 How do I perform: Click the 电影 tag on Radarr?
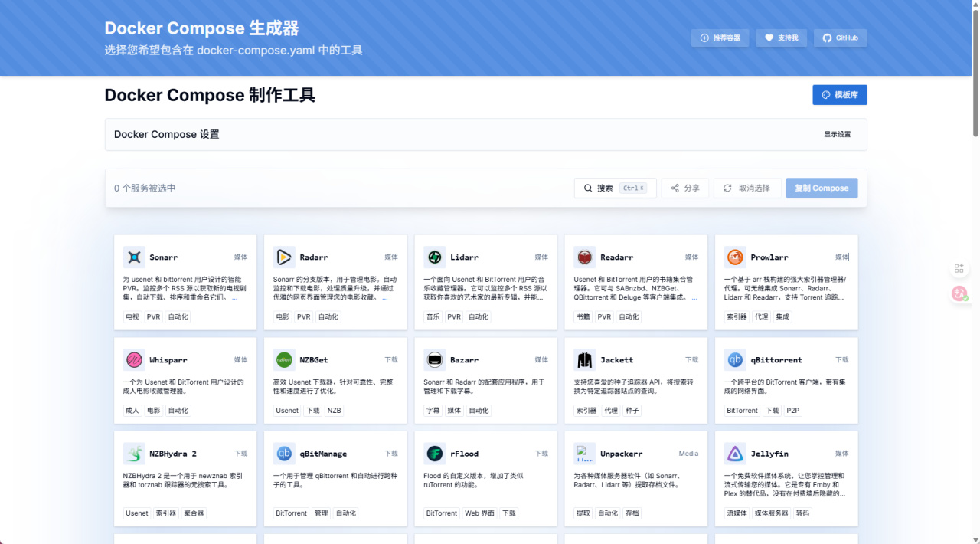tap(283, 316)
